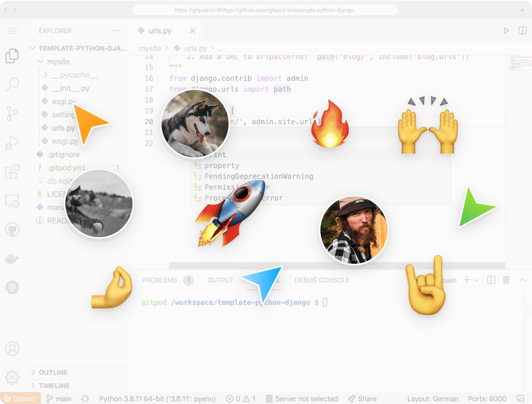Split the editor to the right
Image resolution: width=532 pixels, height=404 pixels.
coord(522,31)
